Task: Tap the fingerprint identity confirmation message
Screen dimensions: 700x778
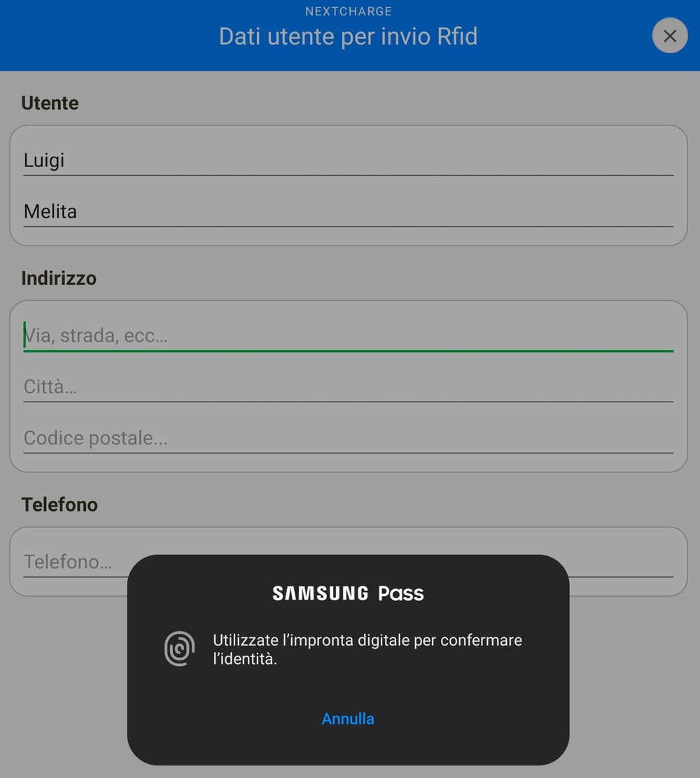Action: [x=367, y=649]
